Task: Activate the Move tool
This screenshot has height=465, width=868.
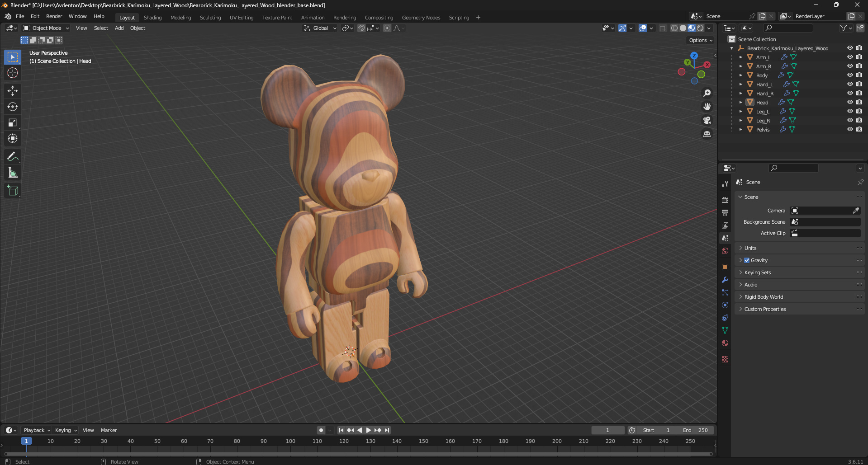Action: tap(13, 91)
